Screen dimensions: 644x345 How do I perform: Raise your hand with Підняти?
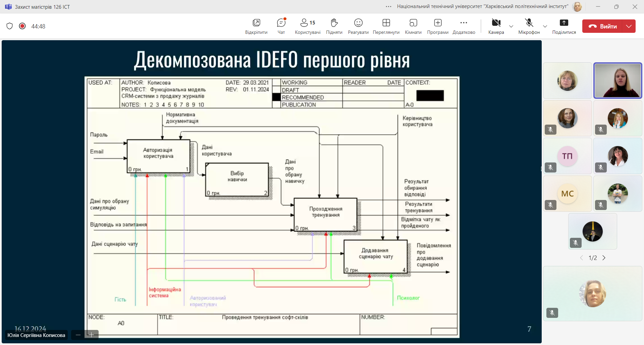pyautogui.click(x=334, y=26)
